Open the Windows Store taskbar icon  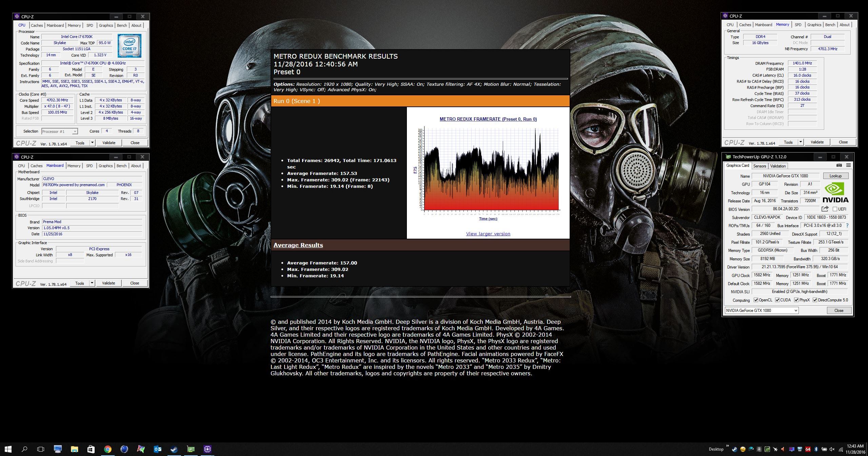[91, 449]
